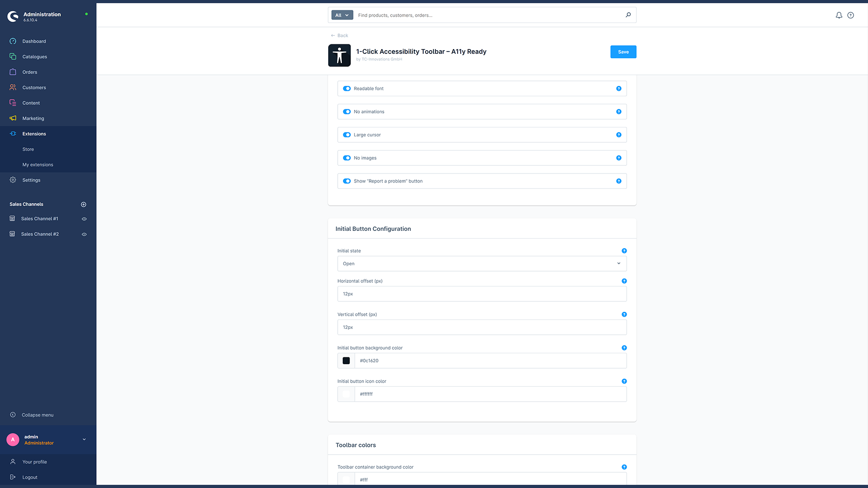Image resolution: width=868 pixels, height=488 pixels.
Task: Click the Catalogues sidebar icon
Action: click(13, 56)
